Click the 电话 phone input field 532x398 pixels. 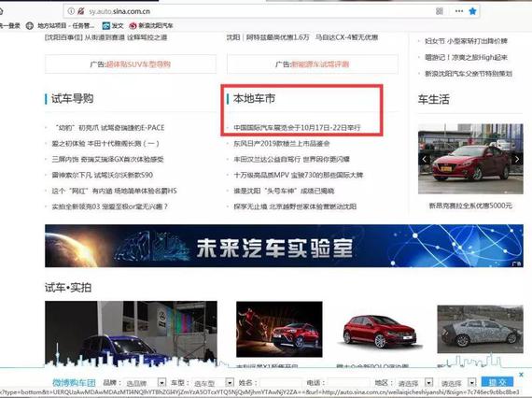349,383
